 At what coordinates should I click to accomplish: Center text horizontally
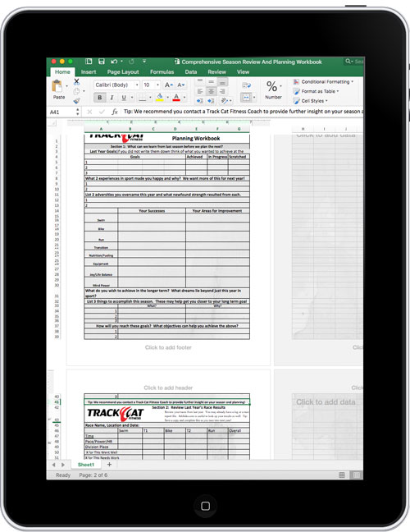[211, 91]
